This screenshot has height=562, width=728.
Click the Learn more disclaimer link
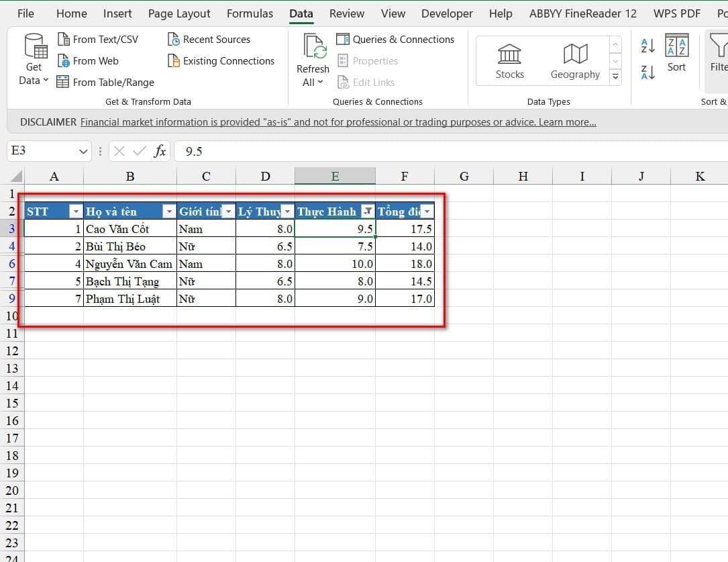click(x=567, y=122)
